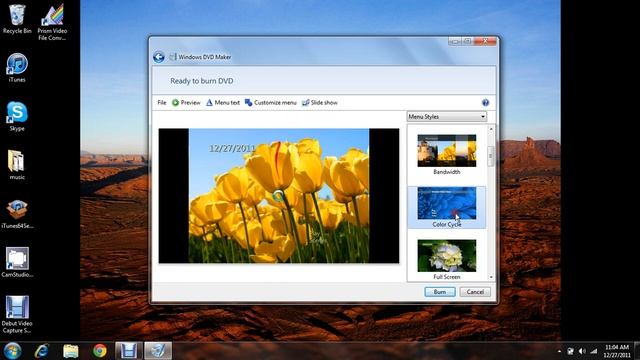Viewport: 640px width, 360px height.
Task: Select the Color Cycle menu style
Action: point(447,207)
